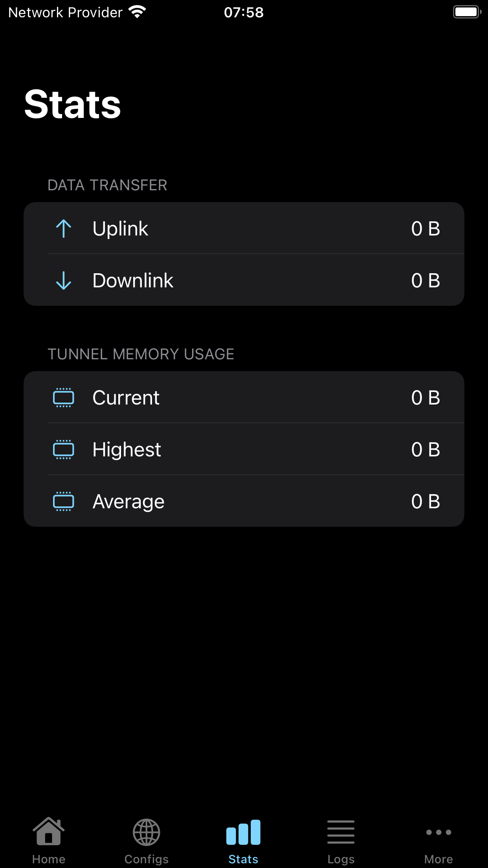The height and width of the screenshot is (868, 488).
Task: Tap the battery indicator in status bar
Action: [467, 12]
